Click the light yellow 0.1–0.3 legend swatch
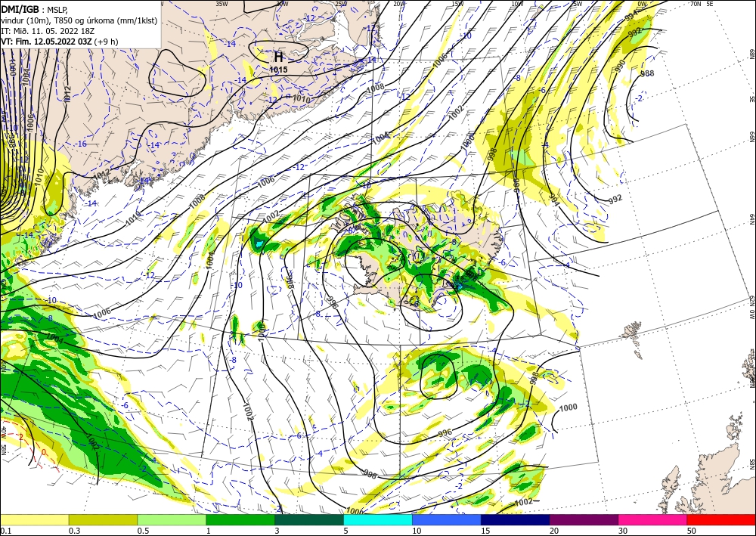 click(34, 519)
